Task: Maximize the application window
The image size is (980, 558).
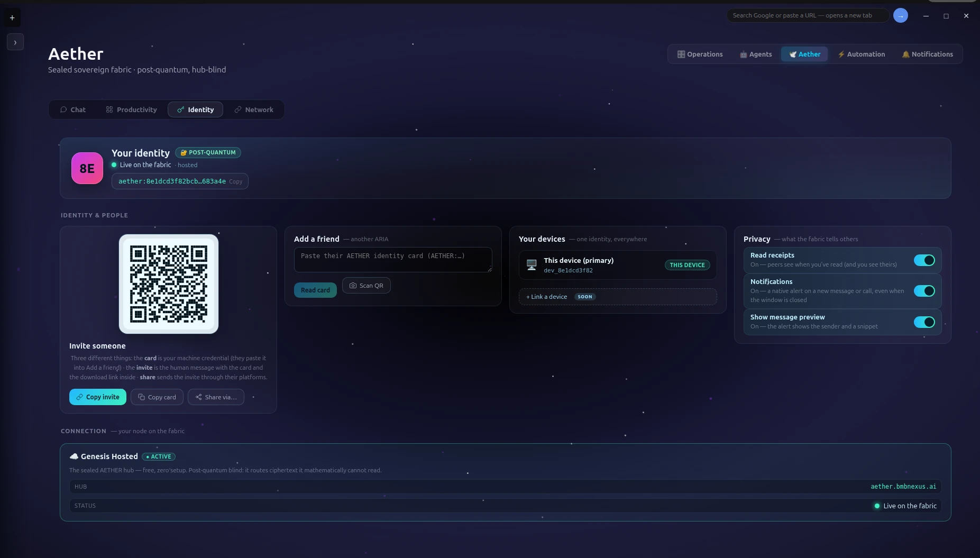Action: coord(946,16)
